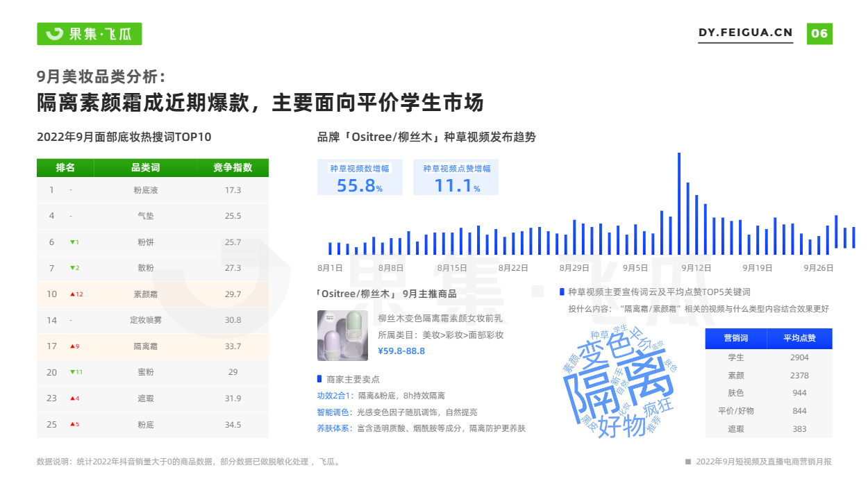
Task: Click the 8月29日 axis label
Action: [x=574, y=268]
